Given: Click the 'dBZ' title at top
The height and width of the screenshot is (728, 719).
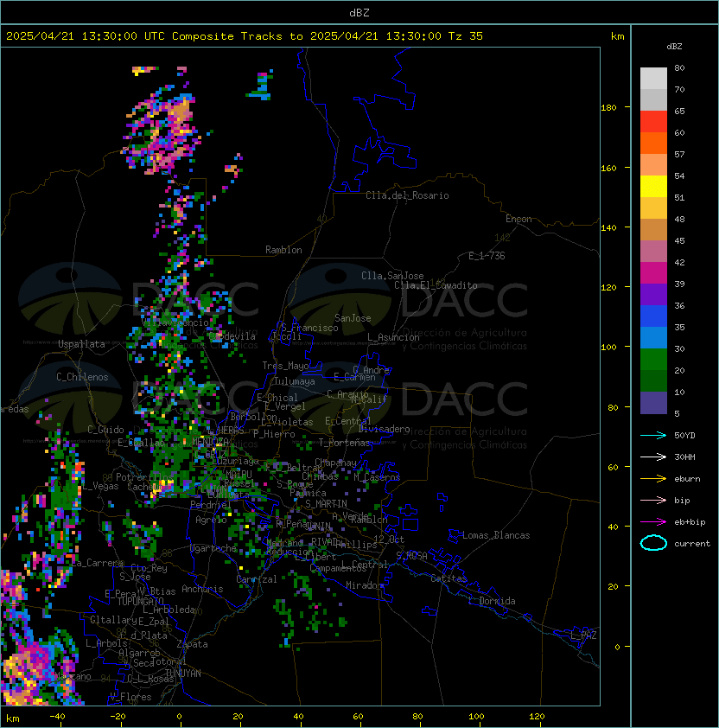Looking at the screenshot, I should 359,12.
